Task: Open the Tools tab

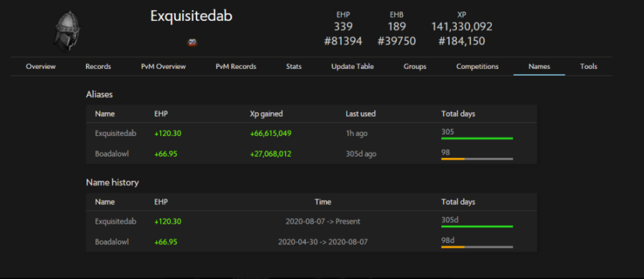Action: click(589, 66)
